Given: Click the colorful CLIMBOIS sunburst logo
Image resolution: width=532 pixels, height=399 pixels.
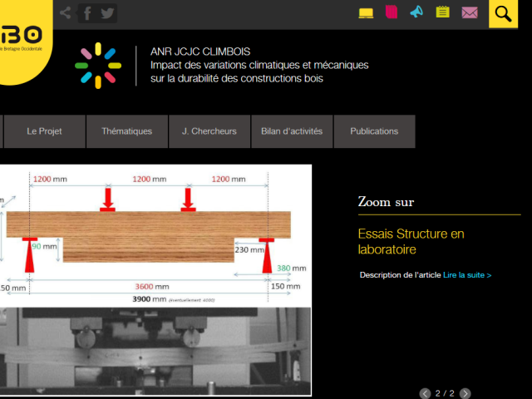Looking at the screenshot, I should 98,66.
